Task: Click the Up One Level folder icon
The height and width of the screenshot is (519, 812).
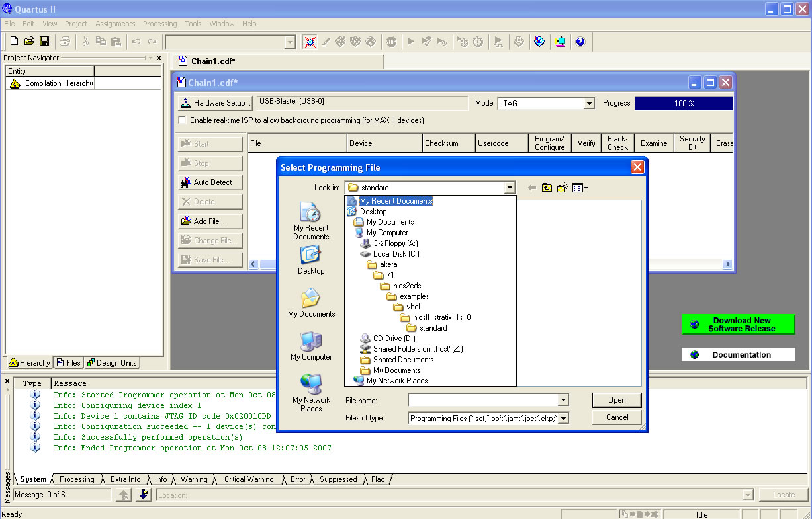Action: [547, 188]
